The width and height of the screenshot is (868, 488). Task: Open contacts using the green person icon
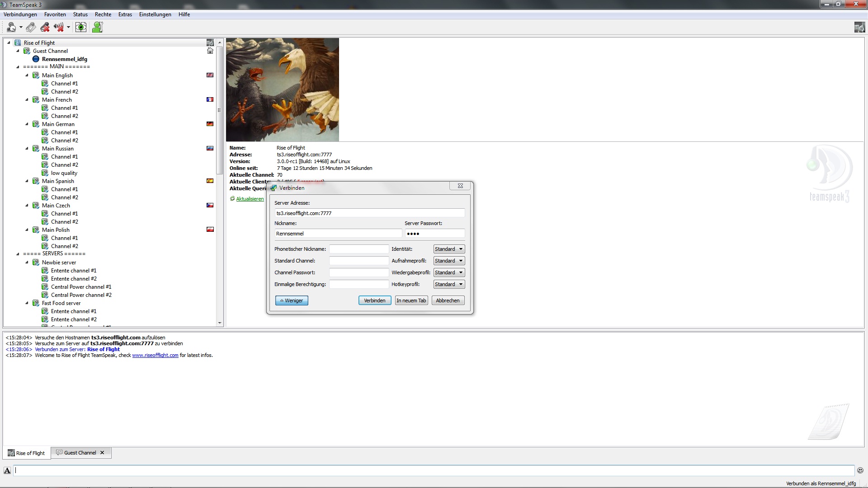pyautogui.click(x=98, y=27)
